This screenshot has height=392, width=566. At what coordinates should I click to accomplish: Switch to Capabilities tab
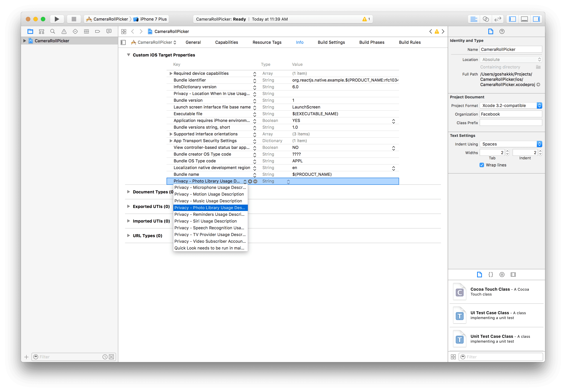226,42
